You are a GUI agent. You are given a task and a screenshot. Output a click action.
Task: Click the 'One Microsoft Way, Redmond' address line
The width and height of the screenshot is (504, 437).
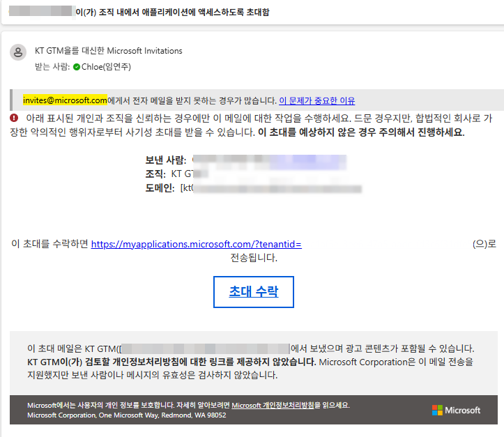[127, 415]
